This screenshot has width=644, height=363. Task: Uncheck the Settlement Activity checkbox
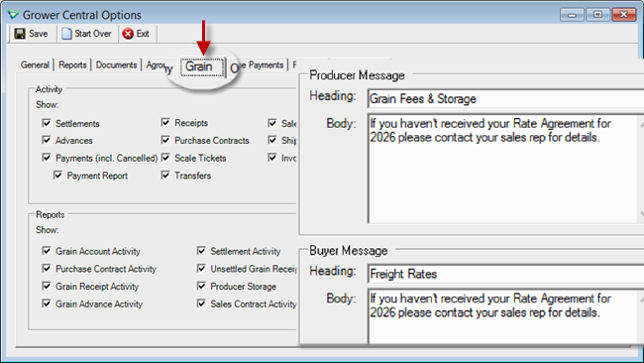pyautogui.click(x=201, y=250)
